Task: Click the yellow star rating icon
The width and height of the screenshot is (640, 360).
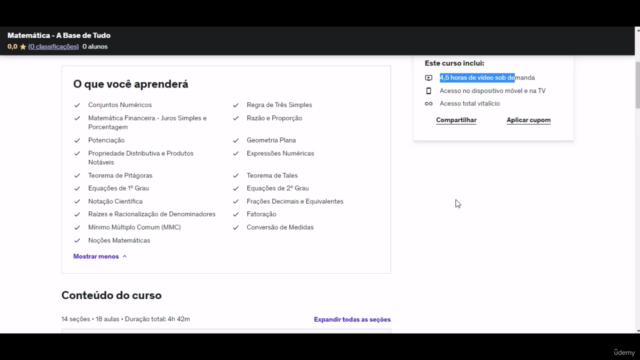Action: 23,47
